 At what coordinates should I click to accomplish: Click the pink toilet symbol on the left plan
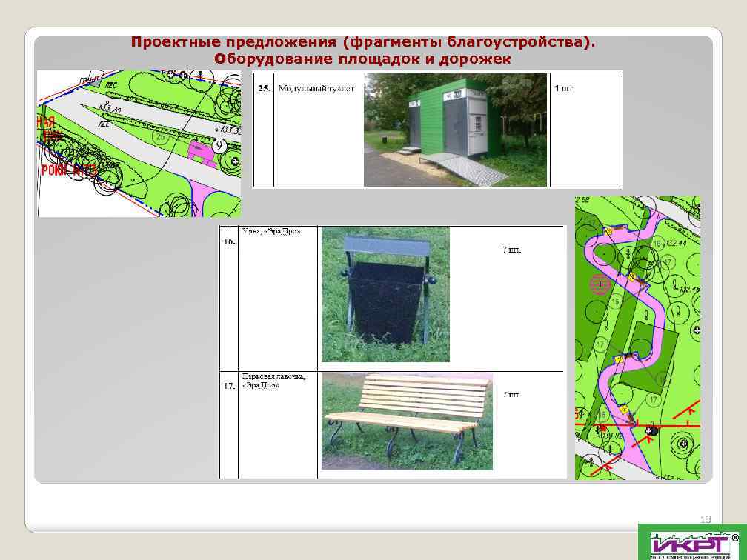point(202,153)
